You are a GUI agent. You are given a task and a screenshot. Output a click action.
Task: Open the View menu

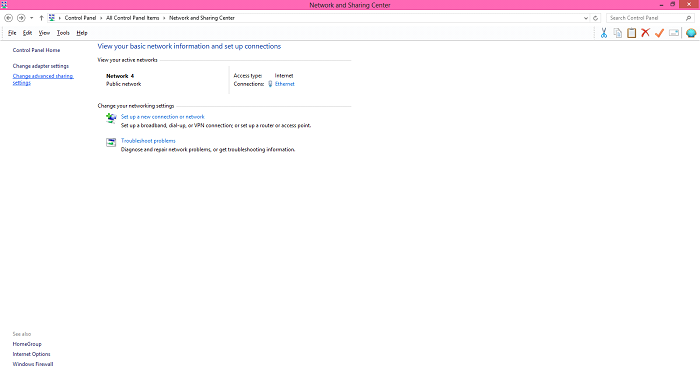click(44, 33)
